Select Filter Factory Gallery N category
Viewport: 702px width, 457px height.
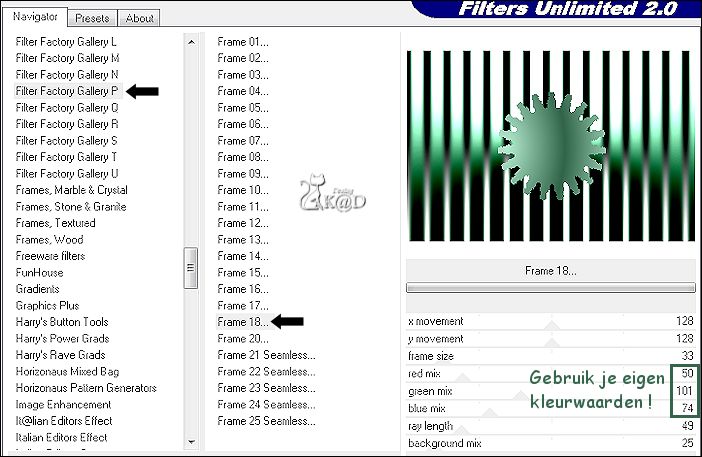click(67, 75)
